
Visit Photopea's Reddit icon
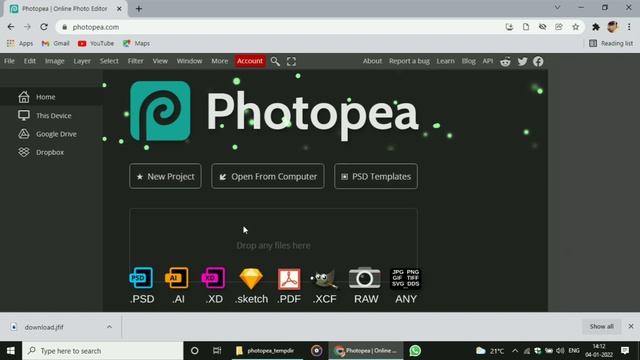pos(505,61)
